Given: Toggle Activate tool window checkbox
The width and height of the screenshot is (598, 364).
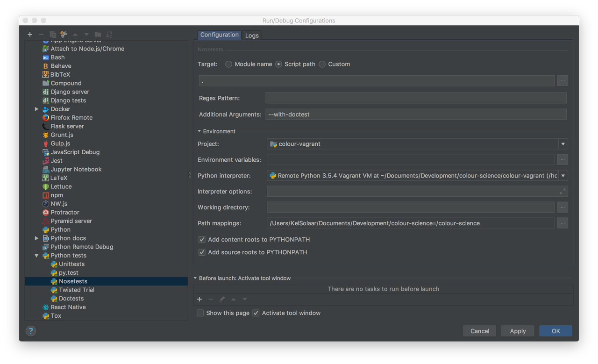Looking at the screenshot, I should [256, 313].
